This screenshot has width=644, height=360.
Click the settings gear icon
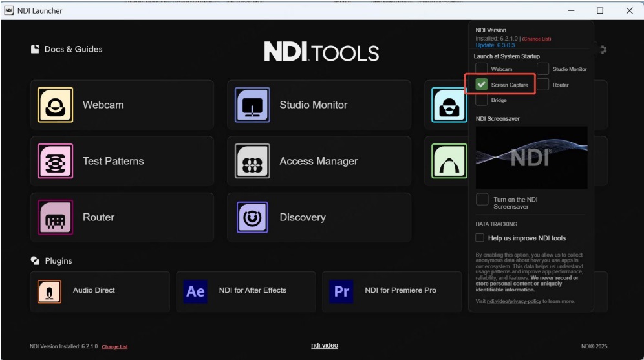click(602, 50)
